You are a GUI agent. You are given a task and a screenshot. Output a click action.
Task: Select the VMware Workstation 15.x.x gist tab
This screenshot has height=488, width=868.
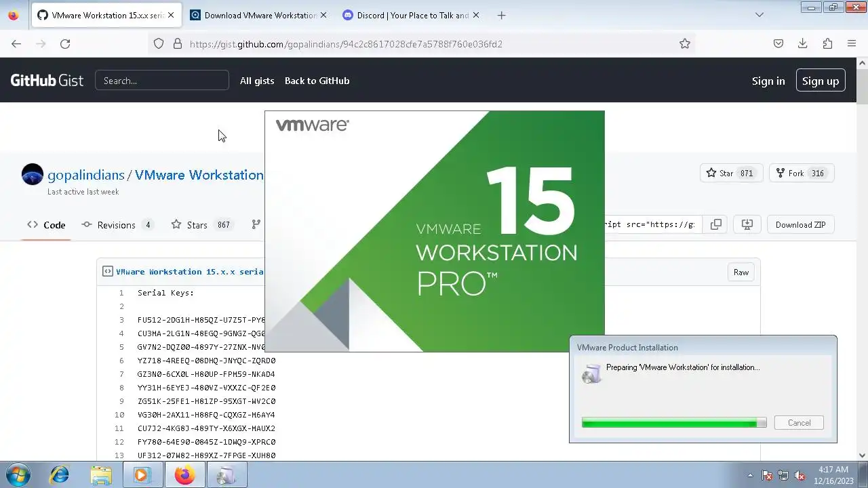[106, 15]
